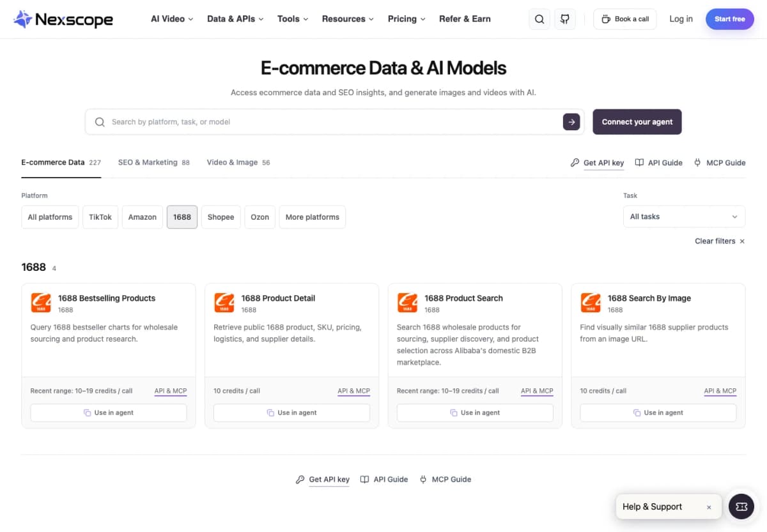The width and height of the screenshot is (767, 532).
Task: Open 1688 Search By Image card title
Action: pyautogui.click(x=649, y=298)
